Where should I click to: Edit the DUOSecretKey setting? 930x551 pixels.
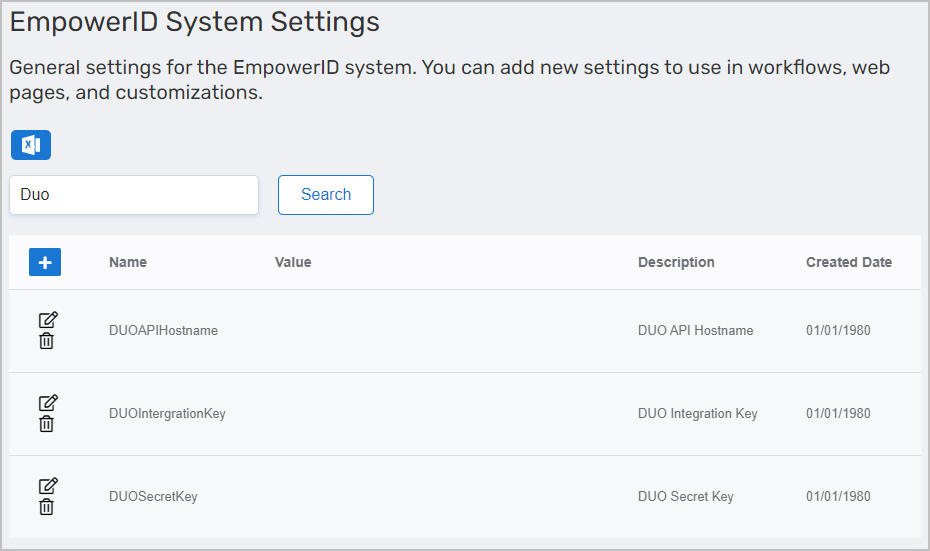47,486
